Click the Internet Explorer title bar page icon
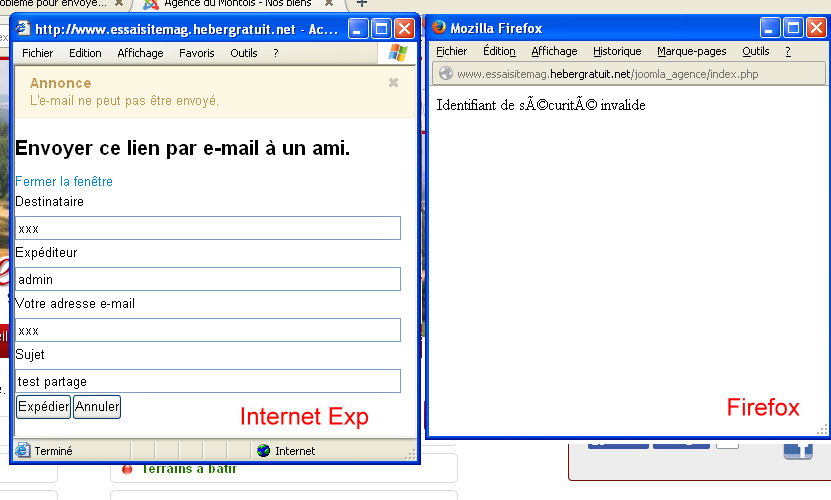This screenshot has width=831, height=500. tap(23, 30)
